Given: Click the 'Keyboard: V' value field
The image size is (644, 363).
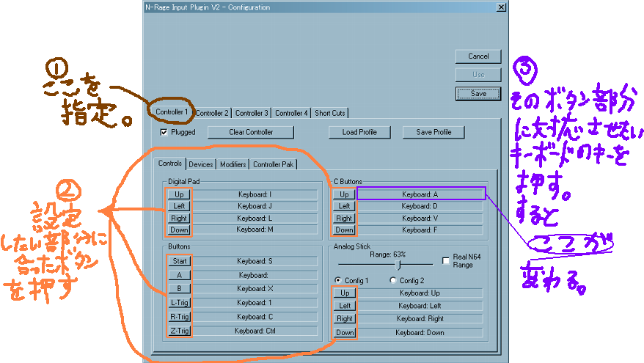Looking at the screenshot, I should (420, 218).
